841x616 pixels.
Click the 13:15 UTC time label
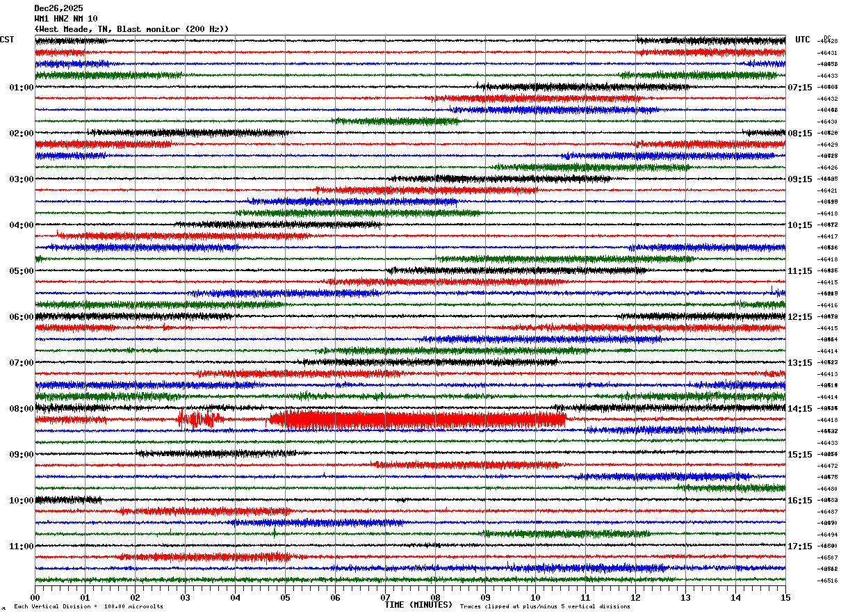(800, 363)
